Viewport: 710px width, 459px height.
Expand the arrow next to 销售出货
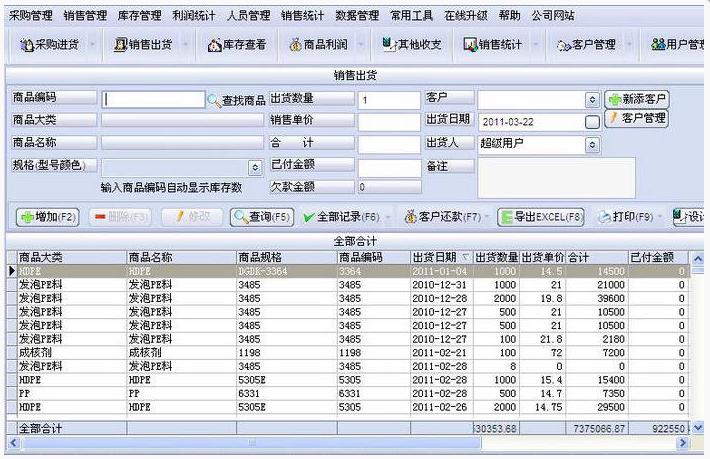tap(185, 44)
